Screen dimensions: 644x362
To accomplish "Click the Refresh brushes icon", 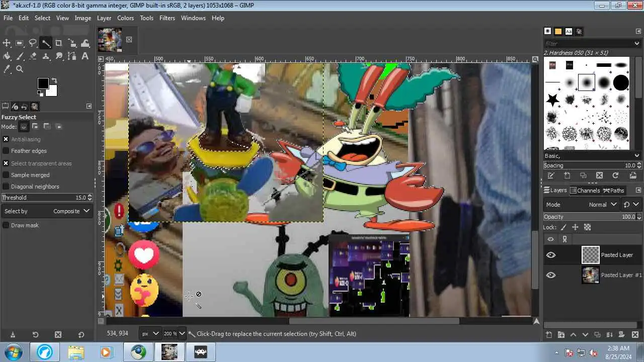I will 615,175.
